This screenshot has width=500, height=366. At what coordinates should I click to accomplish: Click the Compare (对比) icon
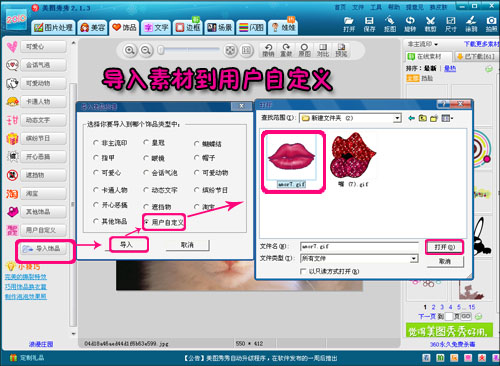pos(322,50)
